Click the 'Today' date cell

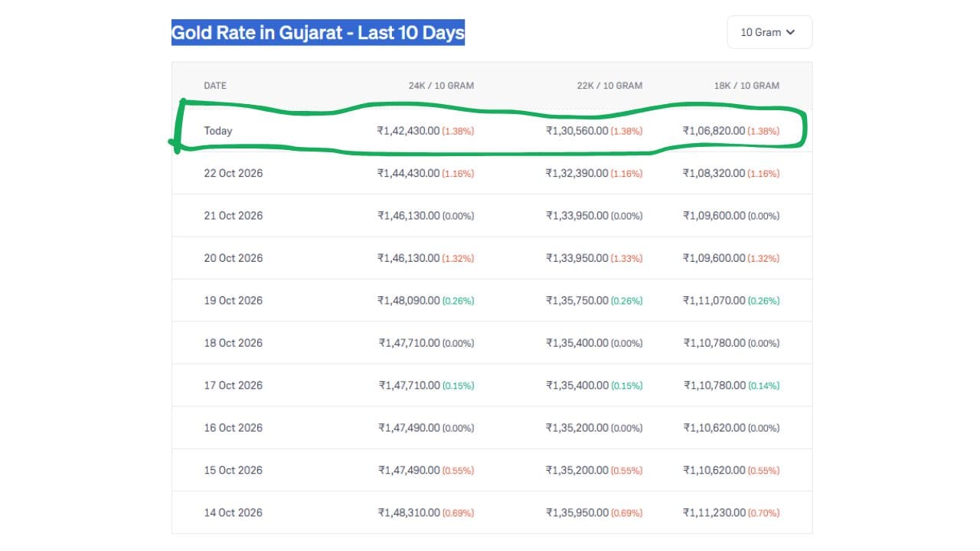[x=218, y=131]
